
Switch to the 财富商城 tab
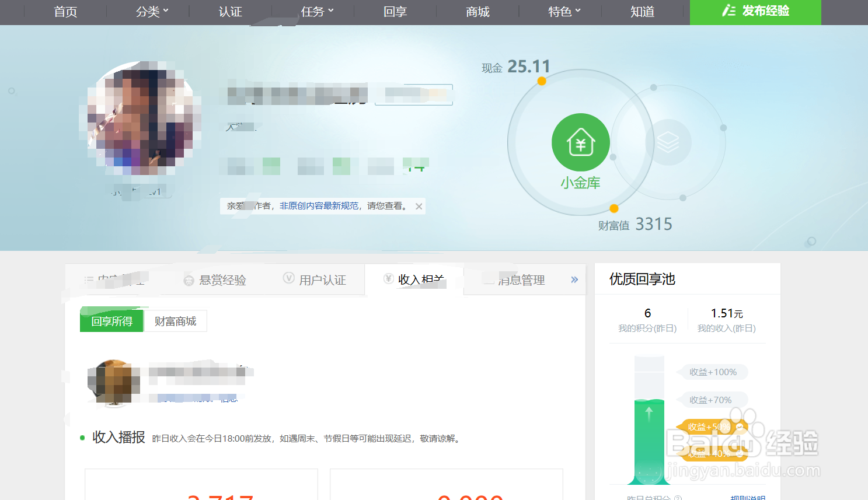[175, 320]
